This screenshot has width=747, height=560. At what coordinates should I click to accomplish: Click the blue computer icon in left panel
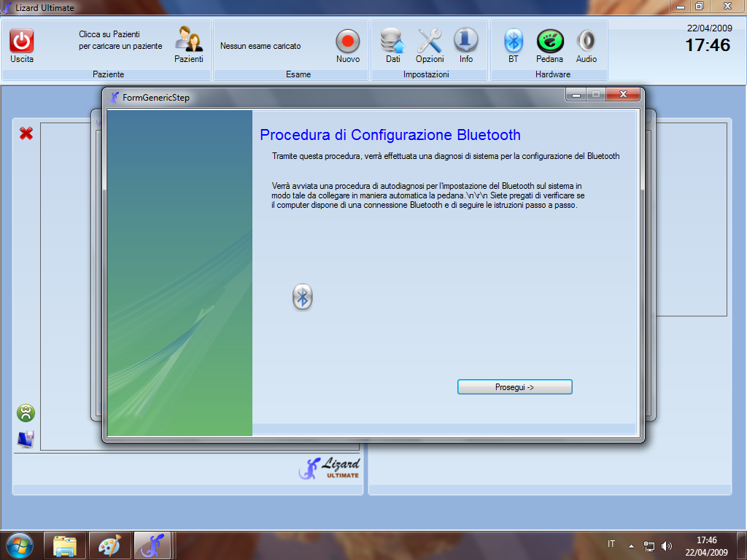pos(26,439)
